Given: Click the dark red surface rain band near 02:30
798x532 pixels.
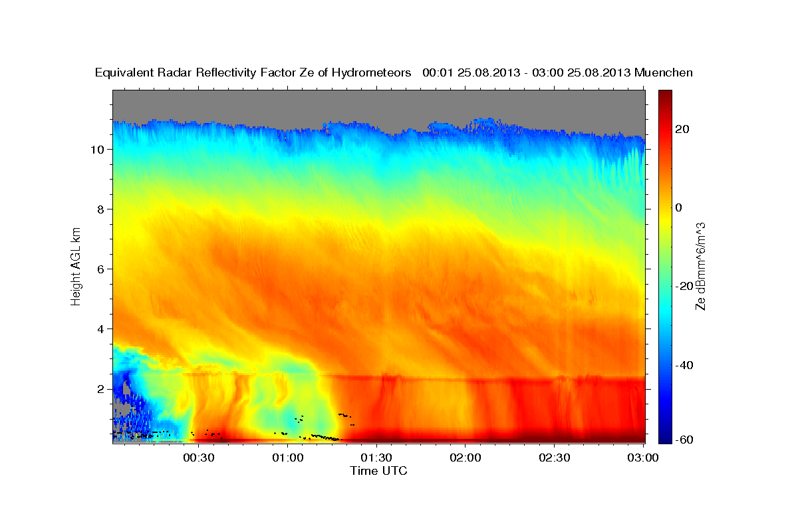Looking at the screenshot, I should [x=555, y=438].
